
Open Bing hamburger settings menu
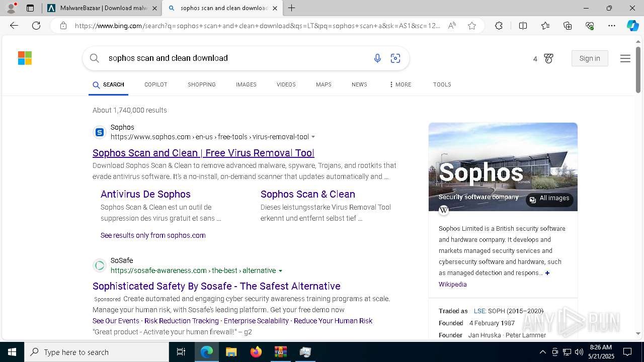(625, 59)
